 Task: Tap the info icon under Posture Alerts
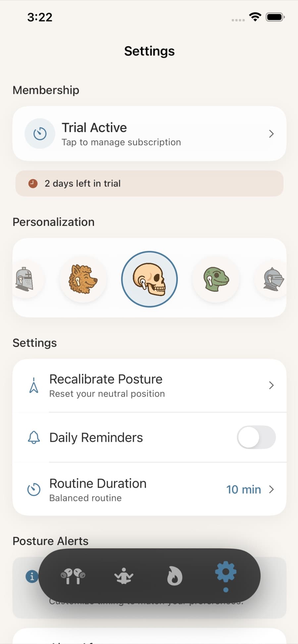point(32,577)
